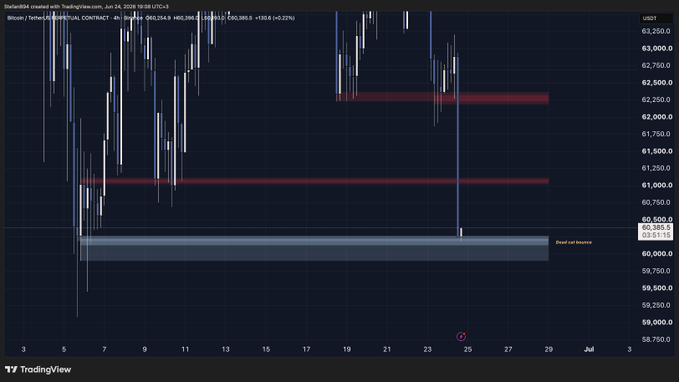This screenshot has height=382, width=679.
Task: Click date 21 on the time axis
Action: [387, 349]
